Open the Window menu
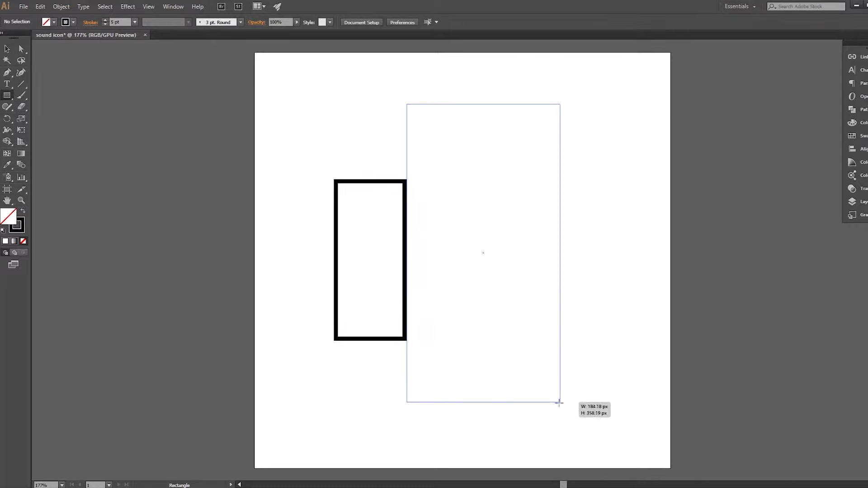868x488 pixels. 173,6
